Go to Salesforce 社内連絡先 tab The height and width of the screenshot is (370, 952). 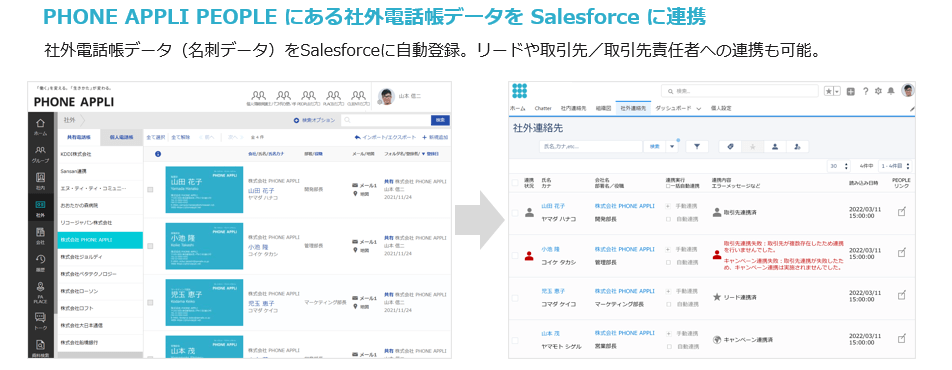tap(573, 108)
